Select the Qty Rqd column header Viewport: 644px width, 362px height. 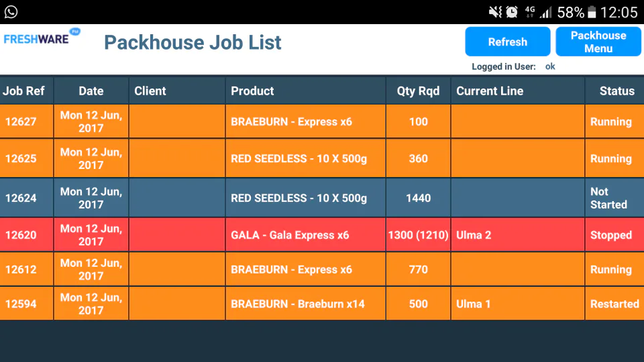pos(418,90)
